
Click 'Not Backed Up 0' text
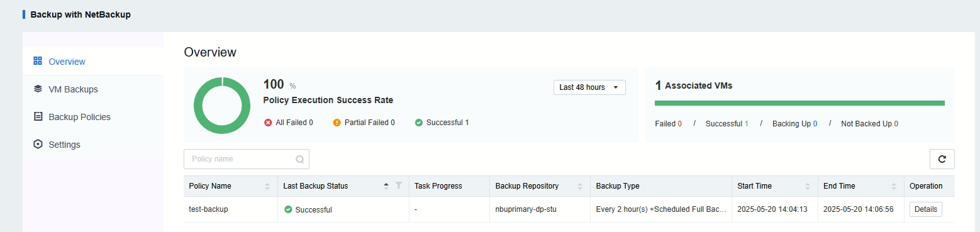tap(870, 124)
